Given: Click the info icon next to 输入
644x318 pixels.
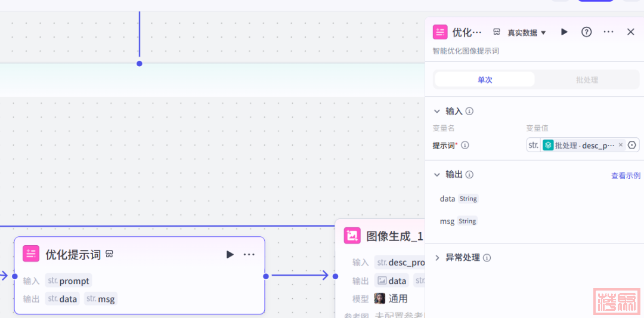Looking at the screenshot, I should pyautogui.click(x=469, y=112).
